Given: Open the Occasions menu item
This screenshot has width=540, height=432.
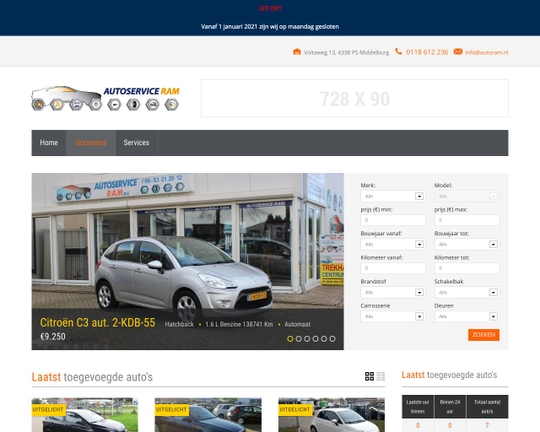Looking at the screenshot, I should coord(91,143).
